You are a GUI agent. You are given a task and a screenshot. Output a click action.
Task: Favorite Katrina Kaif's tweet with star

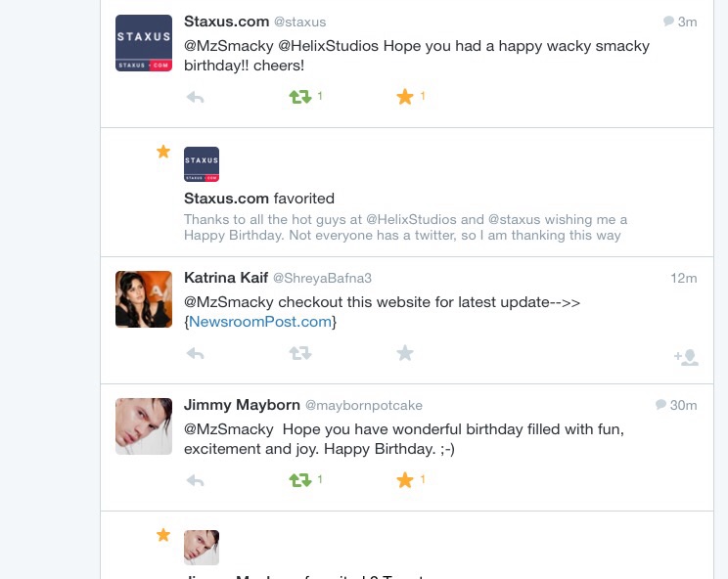coord(405,353)
